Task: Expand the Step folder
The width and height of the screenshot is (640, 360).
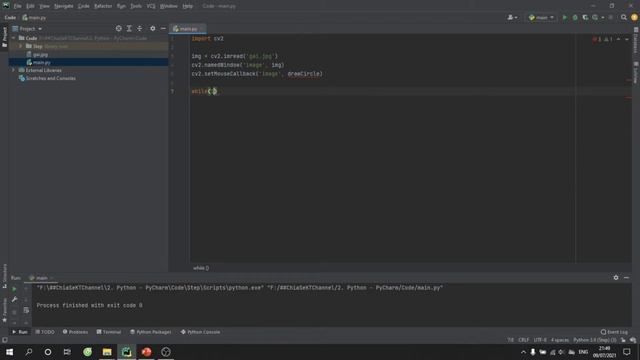Action: pyautogui.click(x=20, y=46)
